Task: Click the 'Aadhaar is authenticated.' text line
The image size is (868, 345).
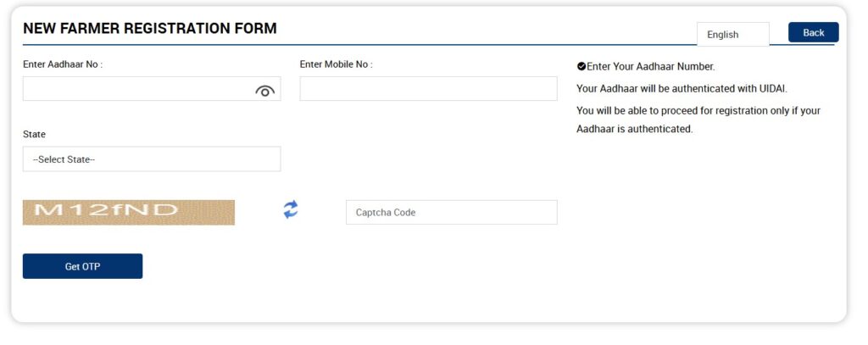Action: 634,130
